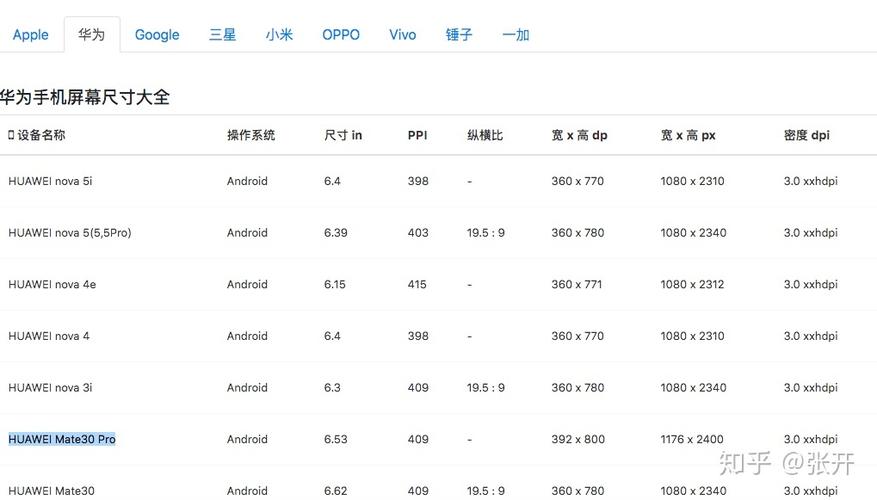
Task: Select the HUAWEI Mate30 device name
Action: 51,490
